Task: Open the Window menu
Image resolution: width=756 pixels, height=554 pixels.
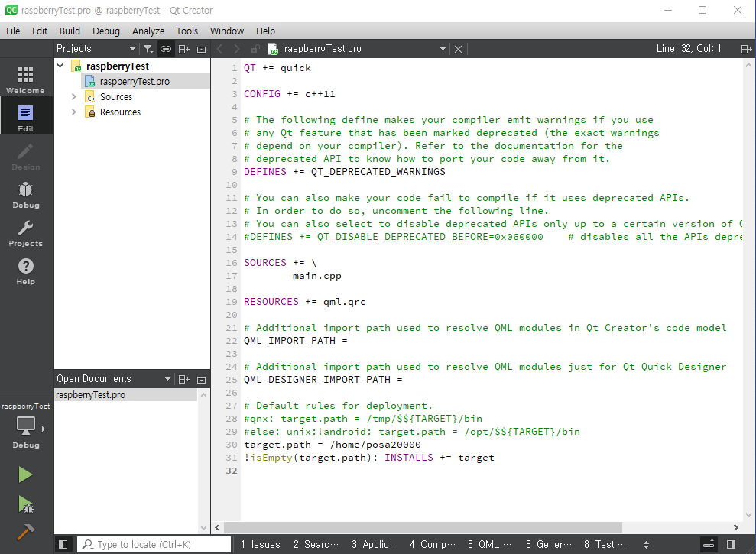Action: point(226,31)
